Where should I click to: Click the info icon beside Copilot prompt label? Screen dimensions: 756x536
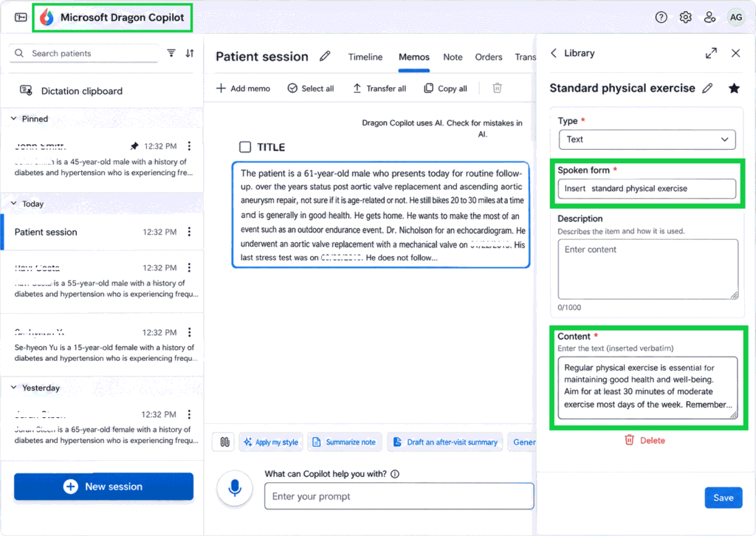pos(395,474)
